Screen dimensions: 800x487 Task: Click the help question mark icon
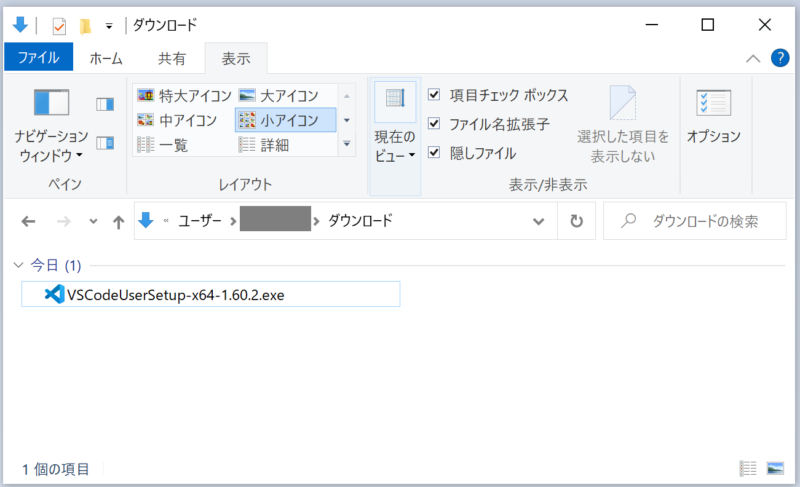pos(780,58)
